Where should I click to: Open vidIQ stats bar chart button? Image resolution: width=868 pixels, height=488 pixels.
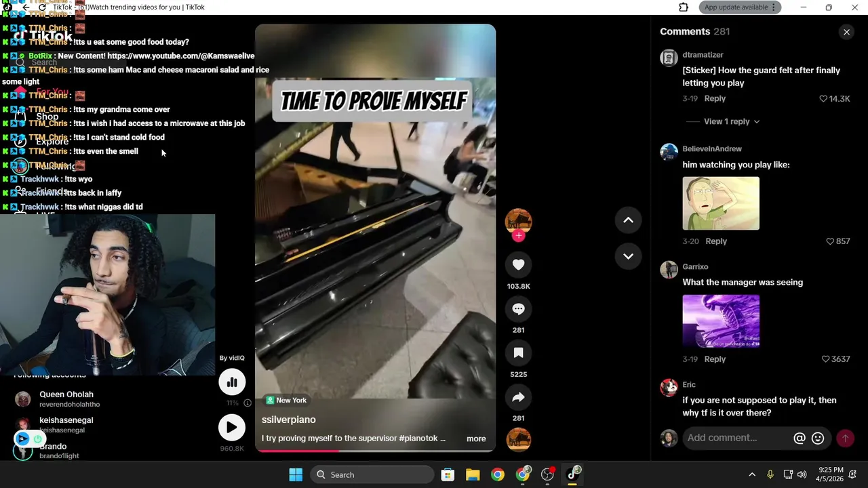coord(232,382)
